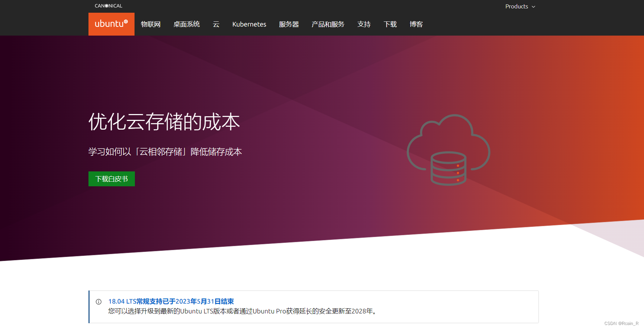
Task: Click the cloud storage illustration
Action: [x=448, y=150]
